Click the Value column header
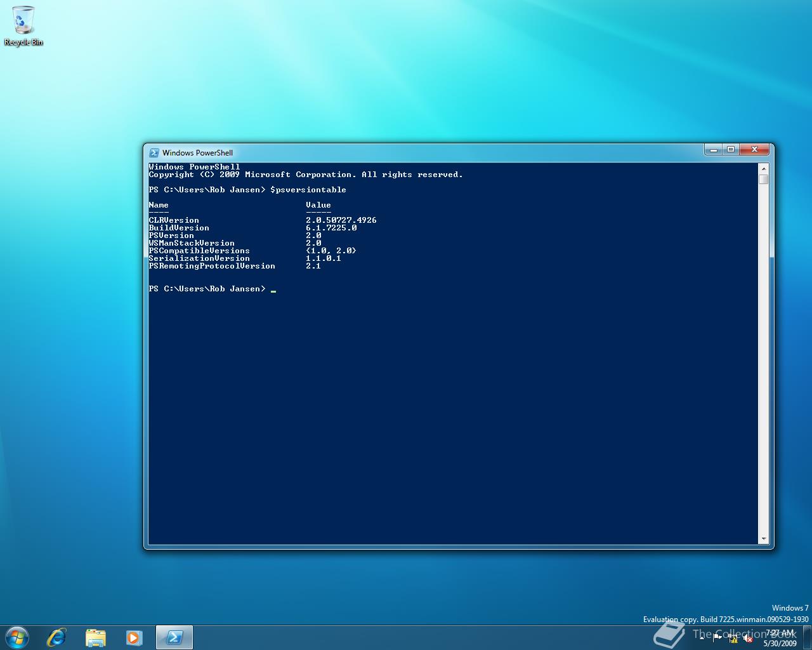This screenshot has height=650, width=812. pos(318,205)
